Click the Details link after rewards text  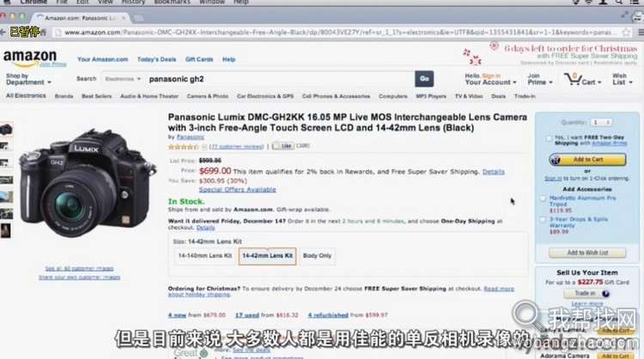493,172
